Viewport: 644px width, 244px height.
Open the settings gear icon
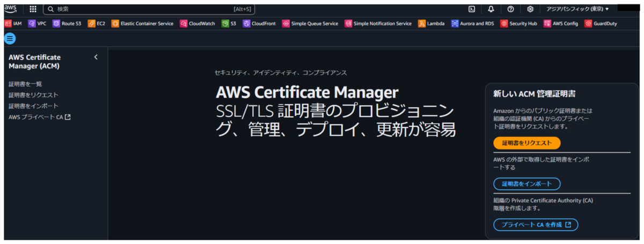(x=530, y=9)
